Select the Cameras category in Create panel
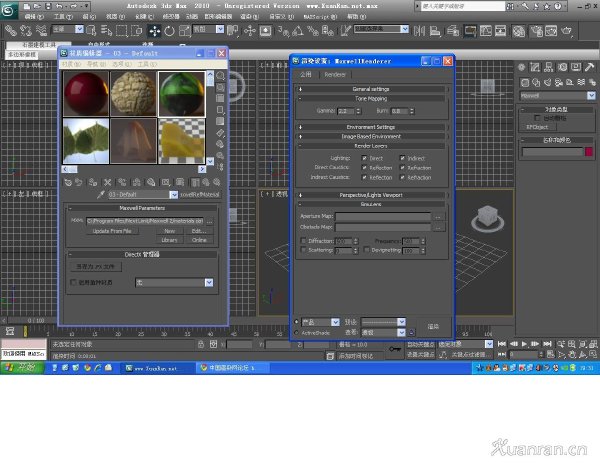 [559, 82]
